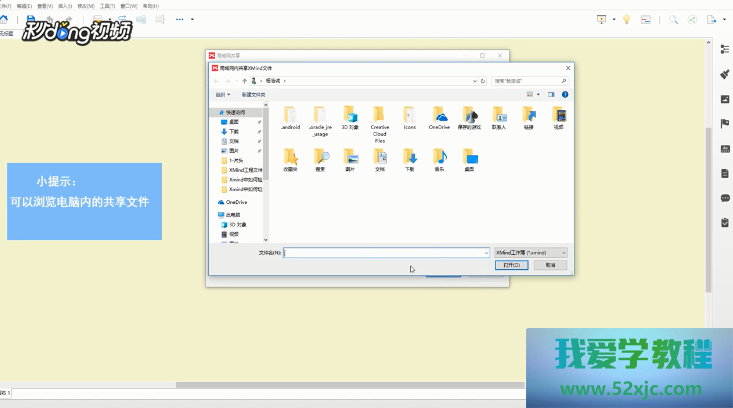Open the Markers flag panel in sidebar
The width and height of the screenshot is (733, 408).
pos(725,123)
